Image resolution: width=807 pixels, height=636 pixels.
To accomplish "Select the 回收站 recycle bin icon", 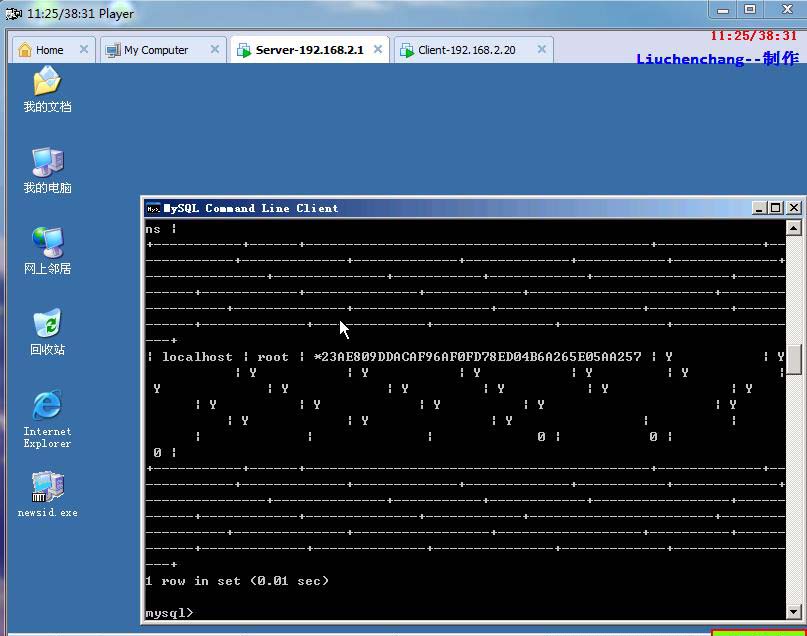I will pos(47,332).
